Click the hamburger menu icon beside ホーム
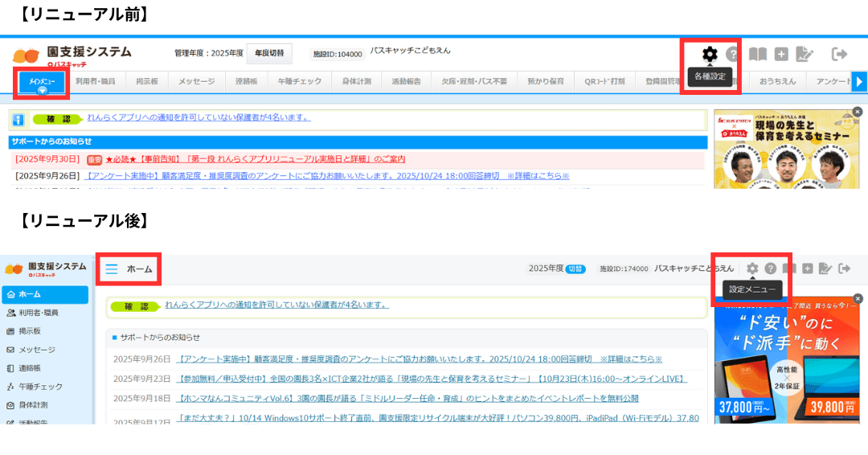The width and height of the screenshot is (868, 455). 112,269
